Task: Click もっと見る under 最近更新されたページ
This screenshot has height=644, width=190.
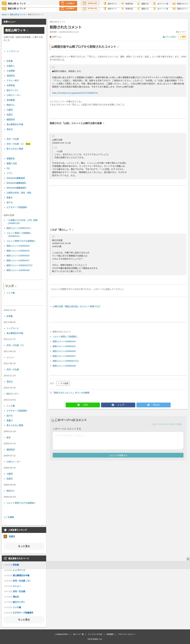Action: pyautogui.click(x=24, y=619)
